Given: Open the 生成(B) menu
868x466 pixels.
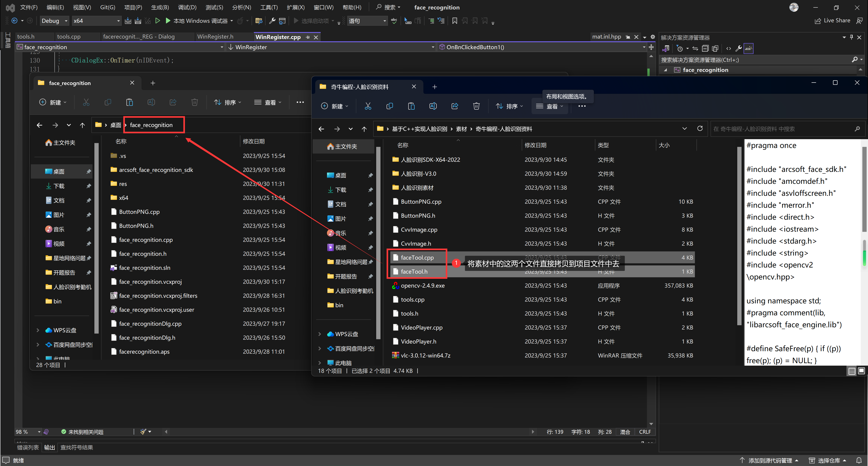Looking at the screenshot, I should (160, 7).
